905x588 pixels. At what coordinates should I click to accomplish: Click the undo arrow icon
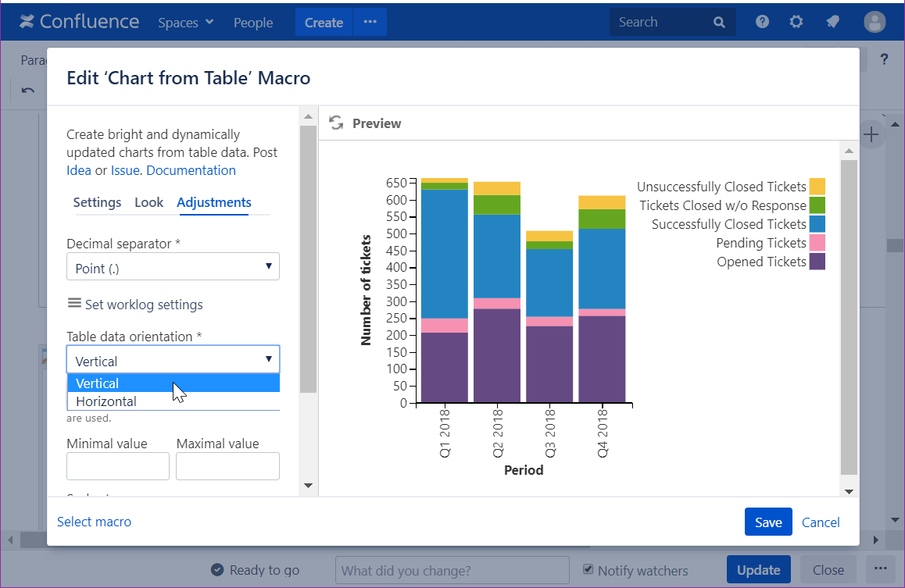point(28,91)
